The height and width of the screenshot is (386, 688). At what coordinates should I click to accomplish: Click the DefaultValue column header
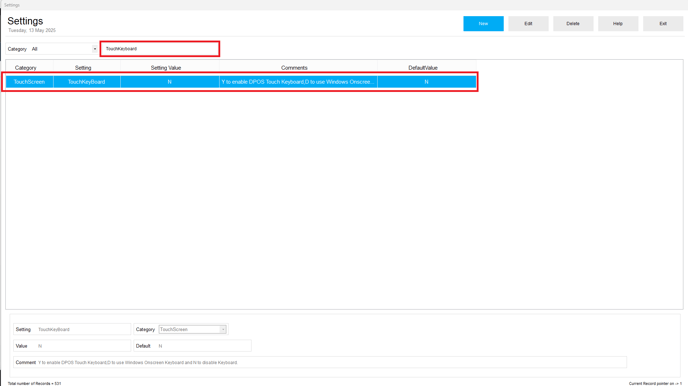click(423, 68)
